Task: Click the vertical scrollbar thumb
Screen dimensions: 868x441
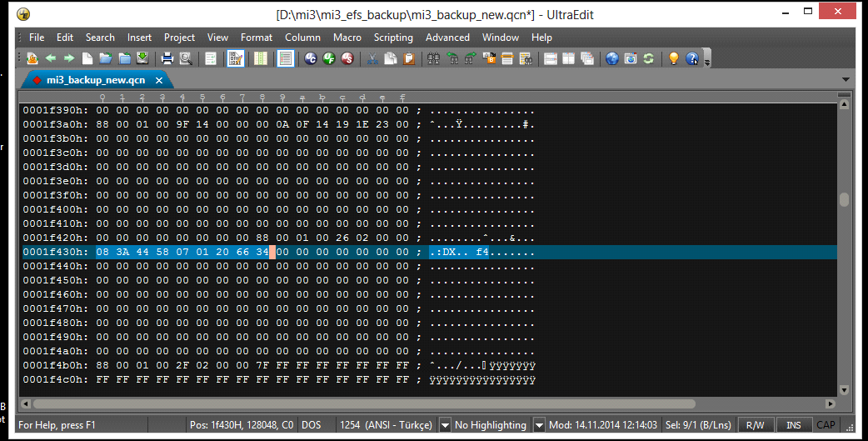Action: (844, 199)
